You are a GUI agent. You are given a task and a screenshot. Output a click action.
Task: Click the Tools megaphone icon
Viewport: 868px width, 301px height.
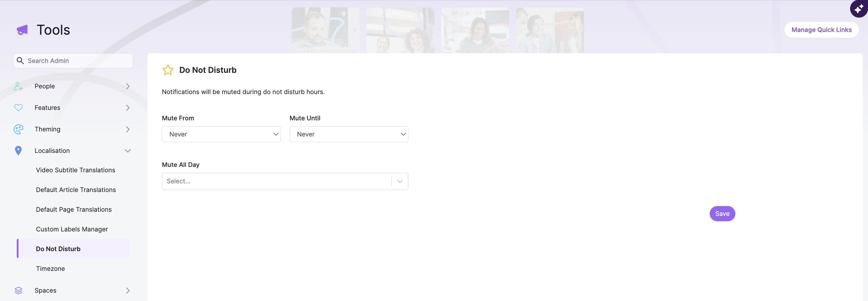click(22, 30)
